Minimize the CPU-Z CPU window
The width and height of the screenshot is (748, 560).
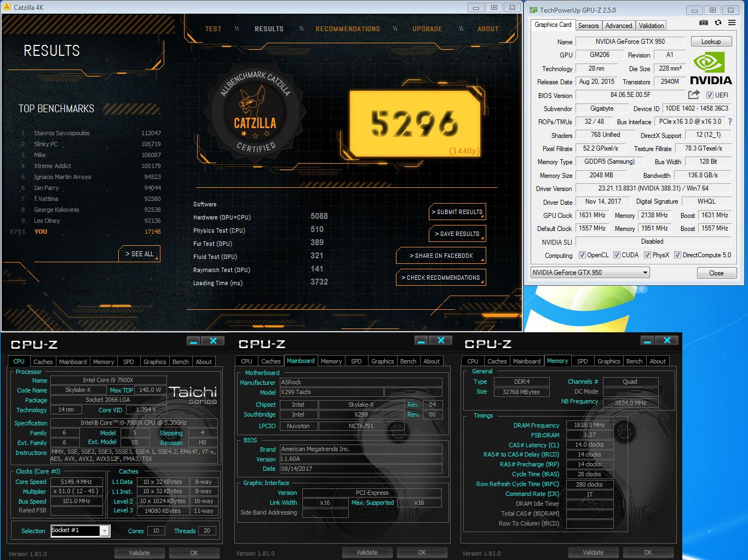coord(193,341)
